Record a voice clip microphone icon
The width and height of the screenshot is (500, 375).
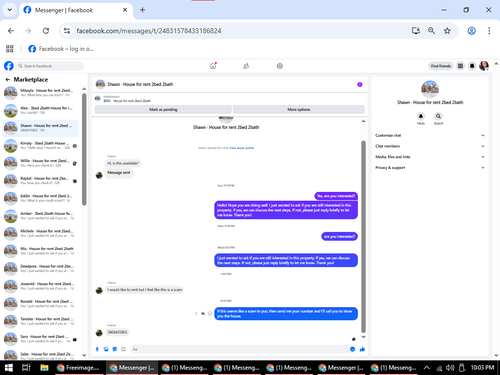(x=97, y=349)
